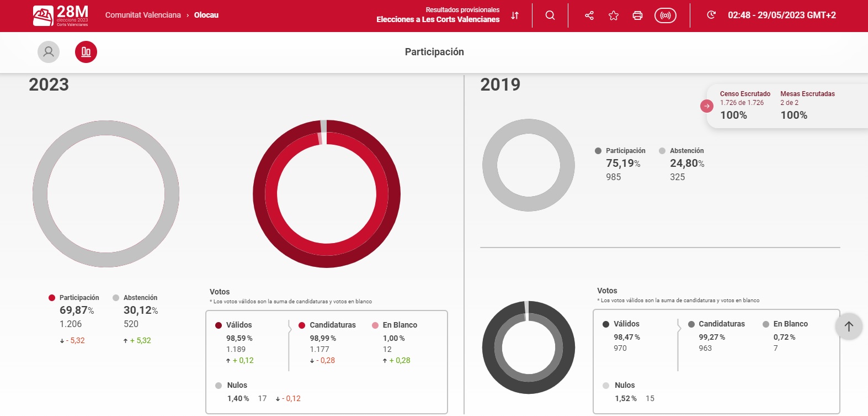
Task: Open the election type switcher arrows
Action: coord(515,15)
